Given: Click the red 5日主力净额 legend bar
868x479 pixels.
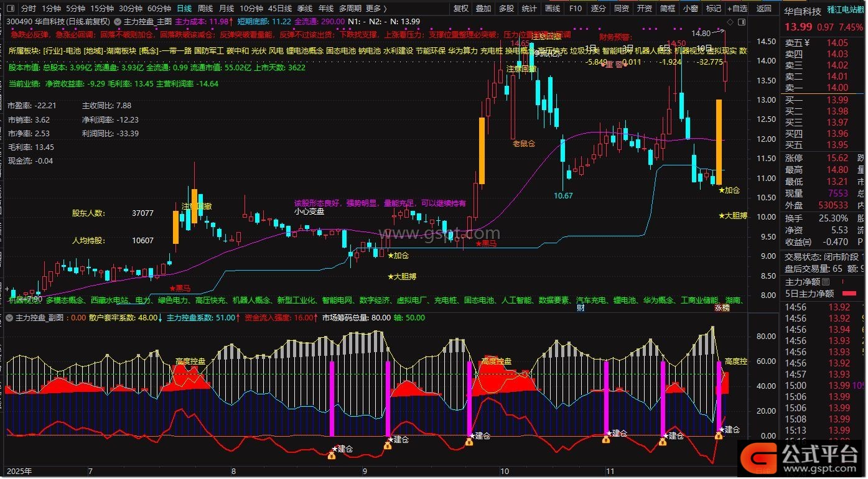Looking at the screenshot, I should point(849,294).
